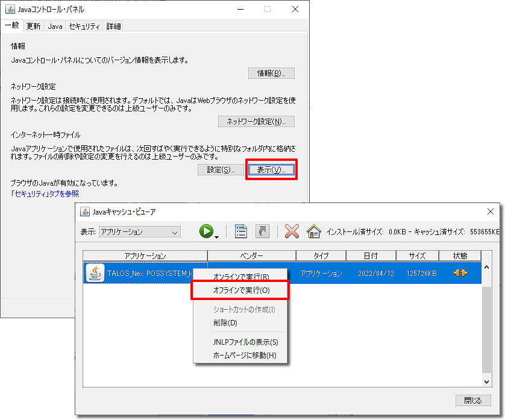Click the 表示(V) button under インターネット一時ファイル
This screenshot has height=420, width=505.
tap(271, 169)
